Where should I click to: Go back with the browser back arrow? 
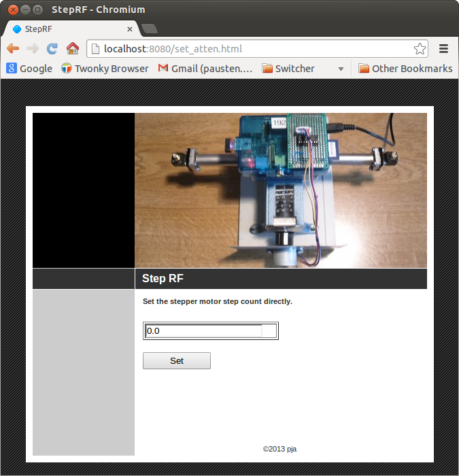pos(13,48)
